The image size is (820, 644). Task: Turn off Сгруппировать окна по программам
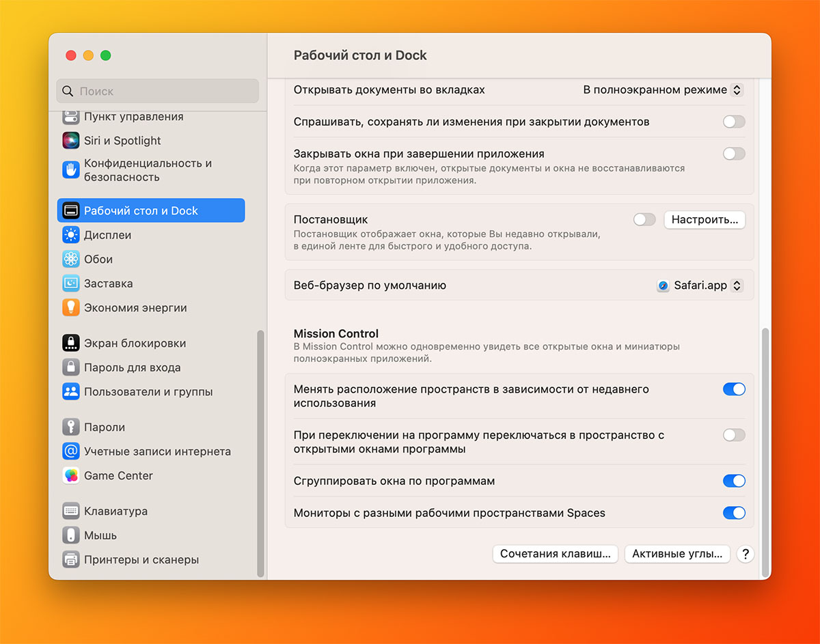(x=734, y=481)
